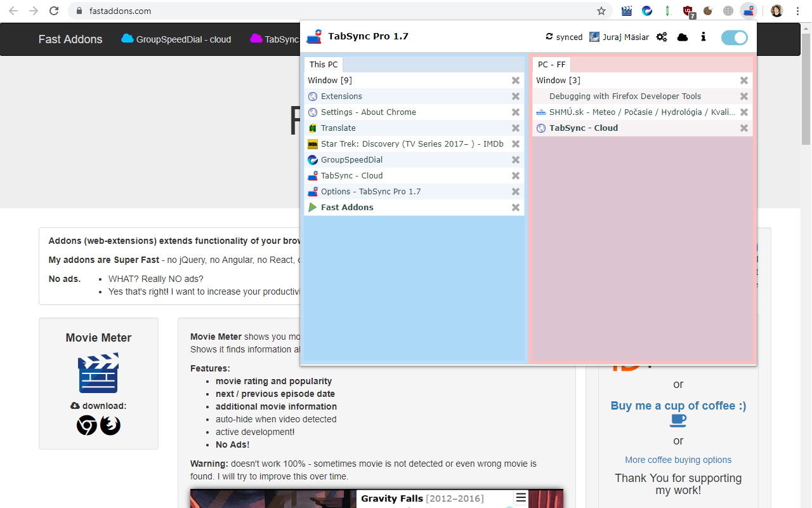Open Movie Meter extension toolbar icon
Screen dimensions: 812x508
[x=627, y=11]
